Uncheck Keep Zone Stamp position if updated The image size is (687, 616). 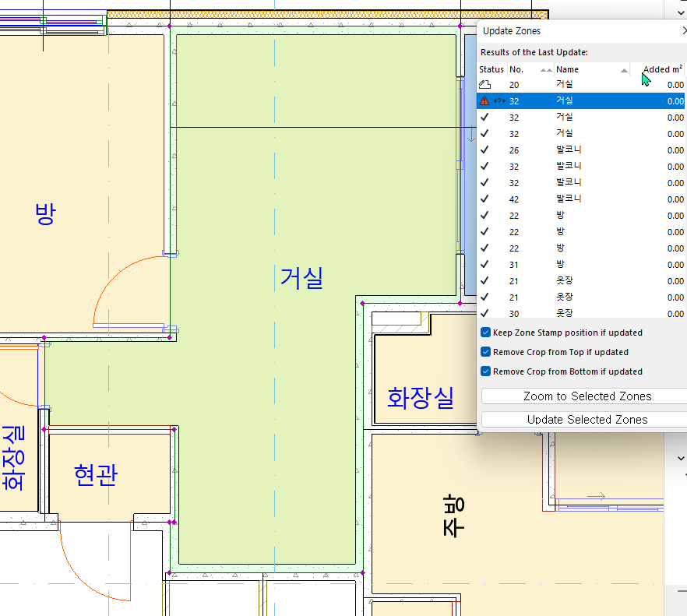pos(484,332)
